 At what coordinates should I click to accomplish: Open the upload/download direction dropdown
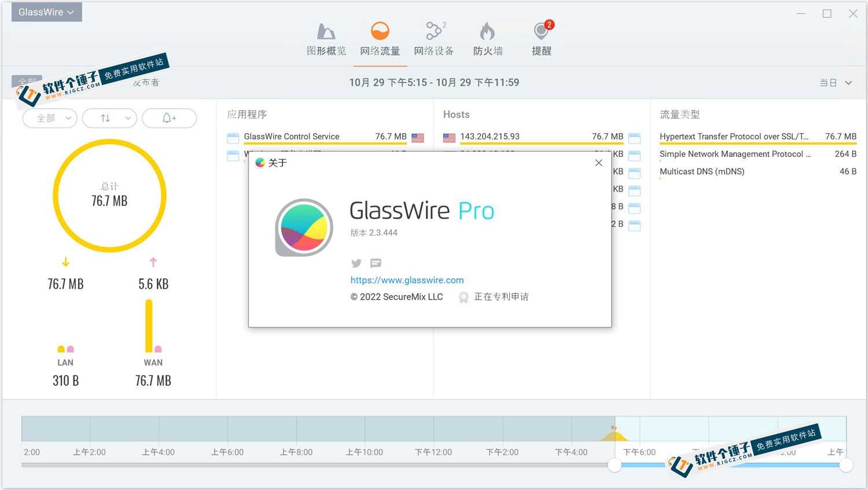pyautogui.click(x=110, y=118)
